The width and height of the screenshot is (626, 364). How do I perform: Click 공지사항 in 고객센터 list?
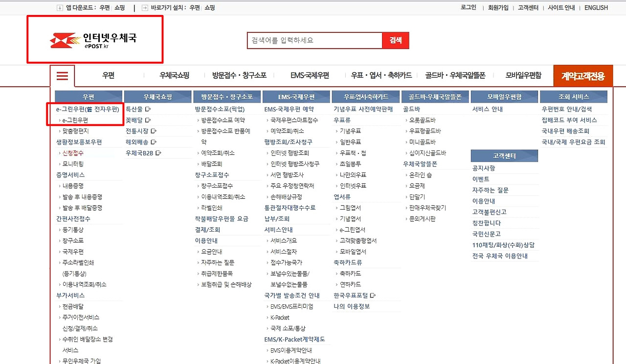click(x=483, y=168)
